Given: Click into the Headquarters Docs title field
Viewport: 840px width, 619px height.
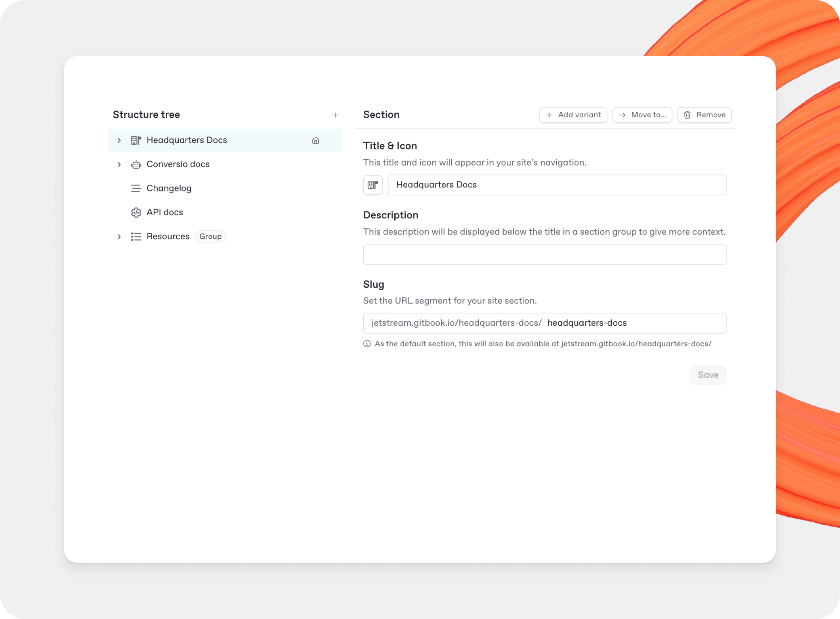Looking at the screenshot, I should 557,185.
